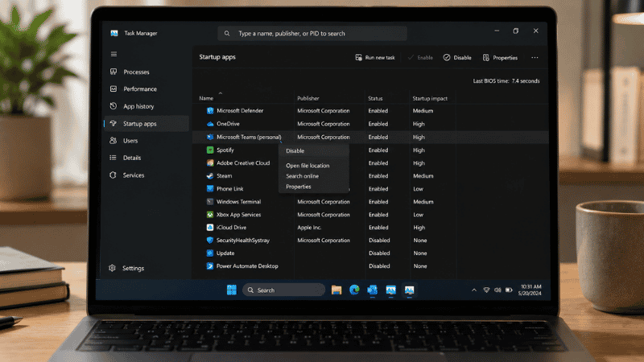Sort by the Publisher column header
Image resolution: width=644 pixels, height=362 pixels.
(308, 98)
